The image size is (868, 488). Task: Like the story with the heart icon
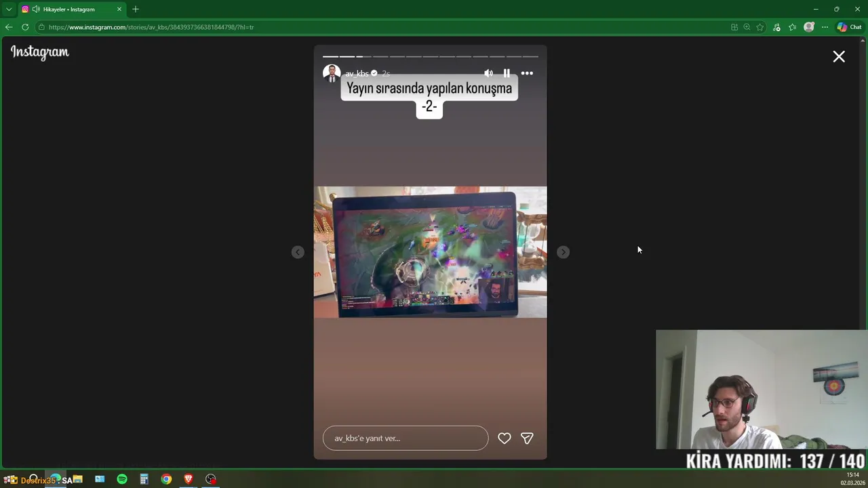point(504,439)
